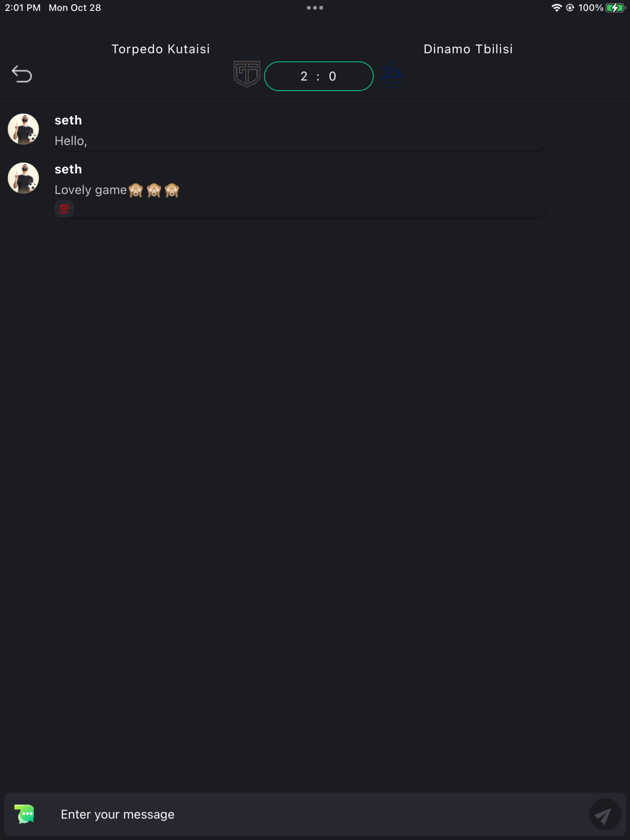Screen dimensions: 630x840
Task: Tap the battery indicator in status bar
Action: 615,8
